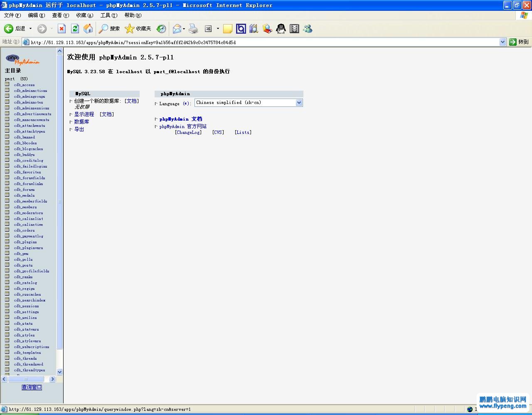Open the cdb_adminactions table link

point(30,91)
